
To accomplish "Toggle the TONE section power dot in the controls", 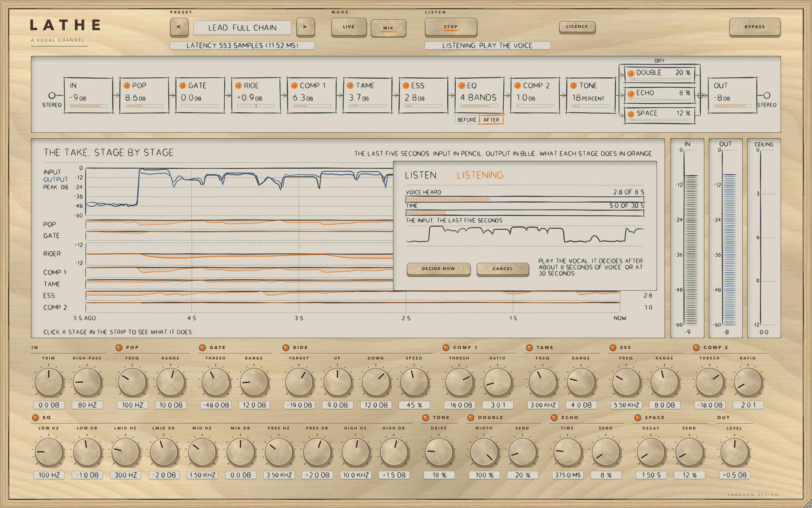I will tap(426, 418).
